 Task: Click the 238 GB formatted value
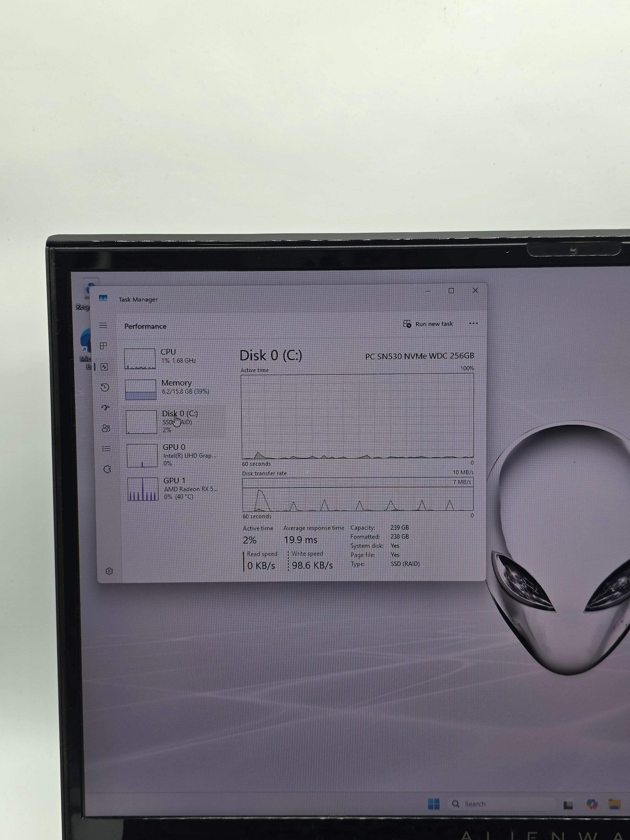pos(400,537)
